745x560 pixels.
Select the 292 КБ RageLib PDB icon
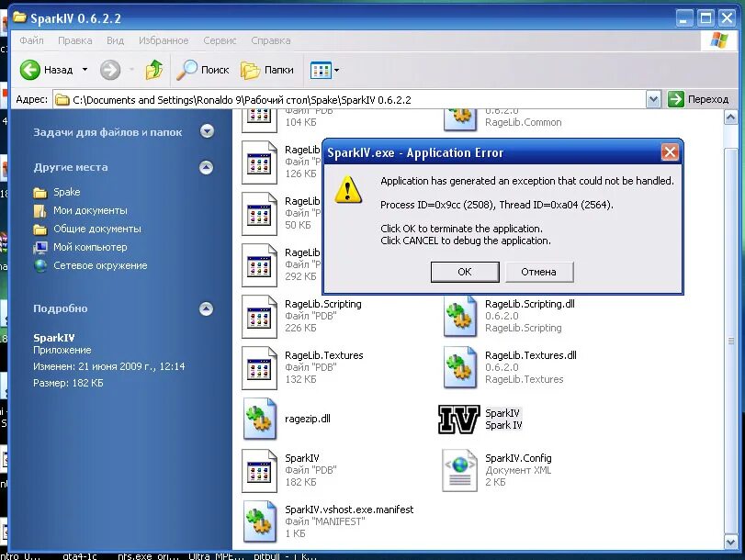[x=259, y=265]
